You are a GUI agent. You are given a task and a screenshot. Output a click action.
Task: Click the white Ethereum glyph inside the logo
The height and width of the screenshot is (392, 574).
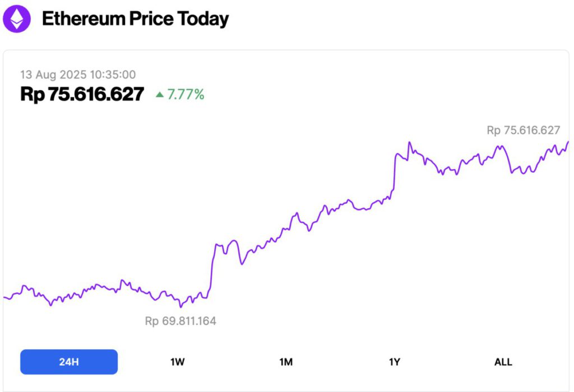click(x=17, y=18)
